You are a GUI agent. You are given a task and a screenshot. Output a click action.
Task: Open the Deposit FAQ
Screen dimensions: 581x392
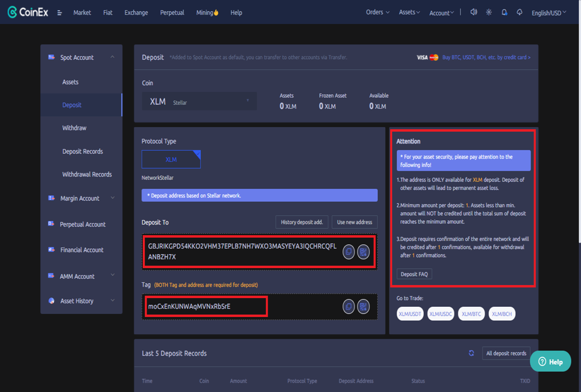pyautogui.click(x=414, y=274)
